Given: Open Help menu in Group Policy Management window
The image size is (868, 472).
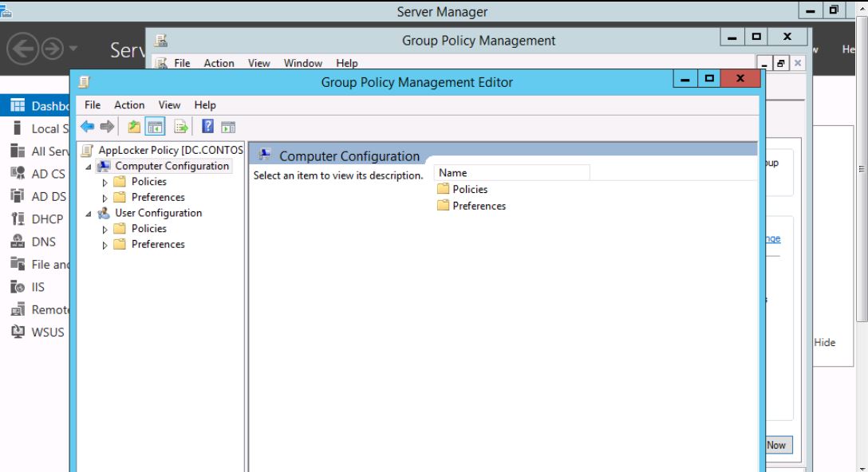Looking at the screenshot, I should tap(346, 63).
